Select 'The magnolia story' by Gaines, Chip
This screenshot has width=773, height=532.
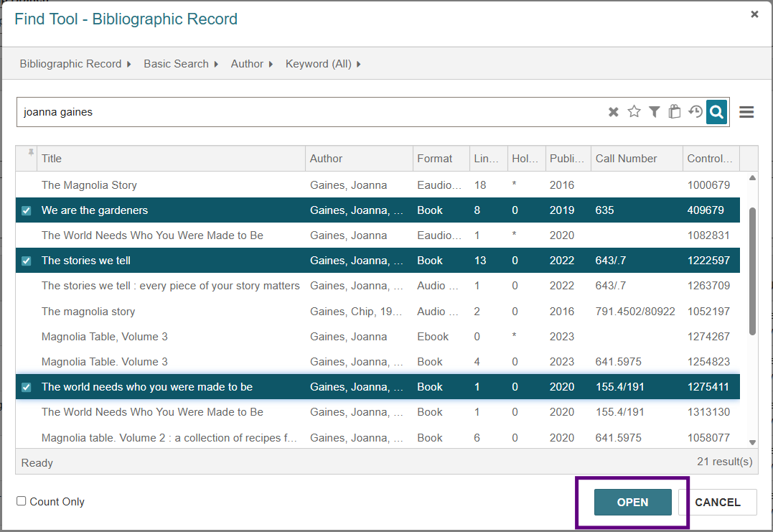tap(378, 311)
